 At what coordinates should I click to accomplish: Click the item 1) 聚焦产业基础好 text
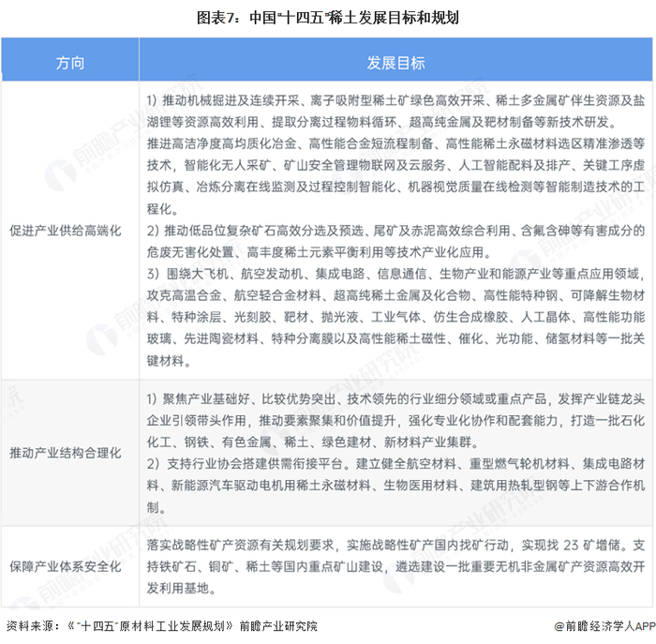coord(395,421)
